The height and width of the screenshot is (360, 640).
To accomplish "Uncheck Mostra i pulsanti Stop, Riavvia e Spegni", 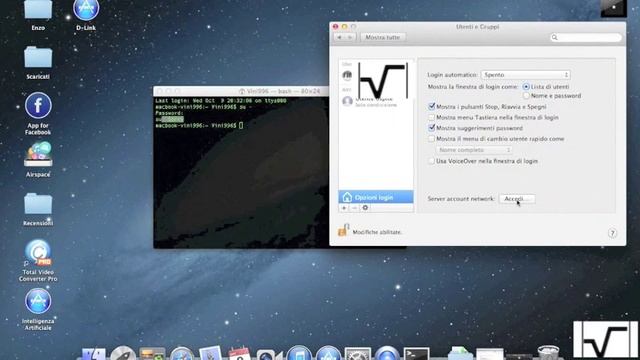I will click(431, 106).
